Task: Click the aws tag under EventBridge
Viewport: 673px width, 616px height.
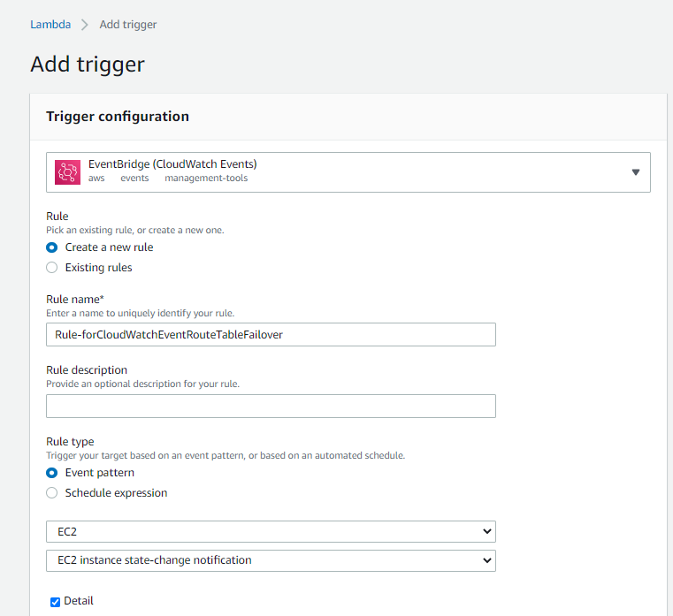Action: click(x=96, y=179)
